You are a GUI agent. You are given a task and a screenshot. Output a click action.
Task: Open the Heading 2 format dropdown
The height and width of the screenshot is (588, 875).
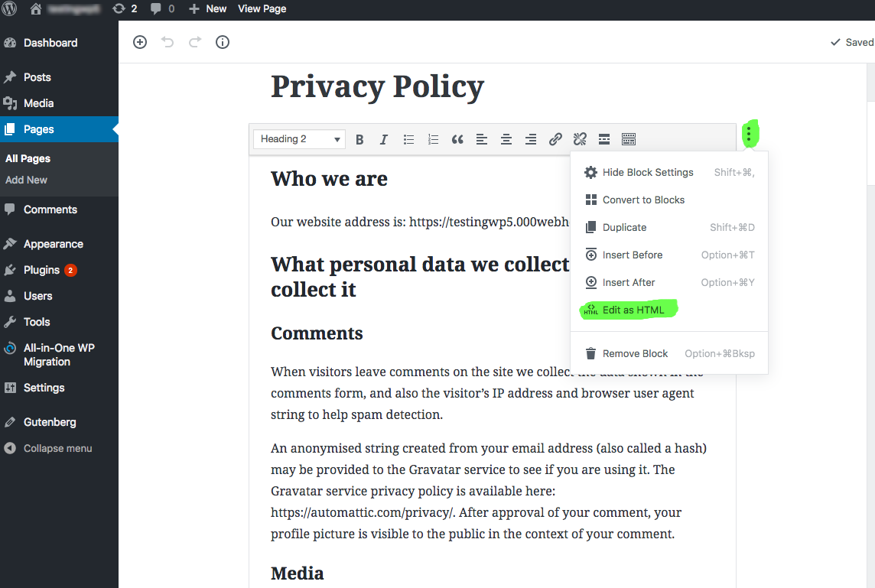coord(299,139)
